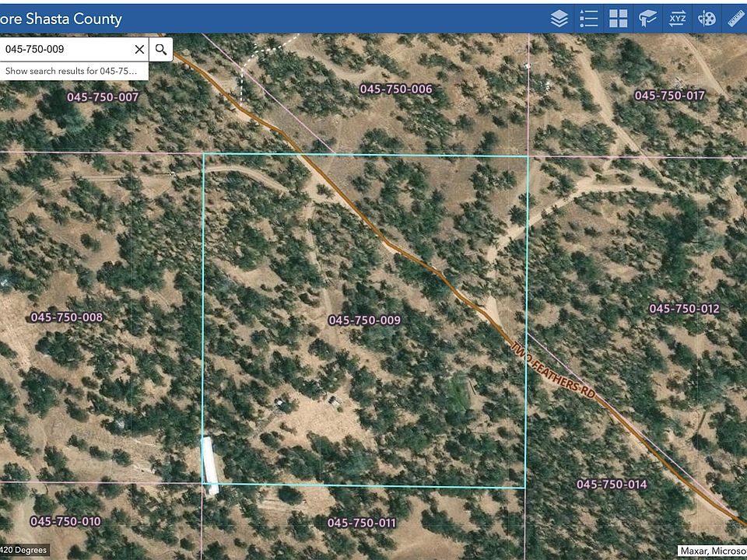Screen dimensions: 747x560
Task: Open the Layer List stacked-layers icon
Action: tap(559, 19)
